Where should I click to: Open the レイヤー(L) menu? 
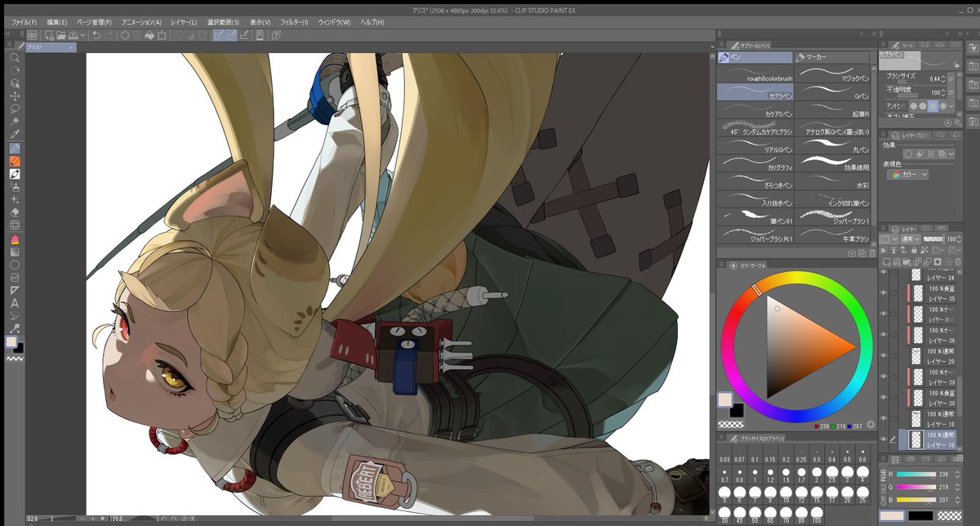point(184,22)
